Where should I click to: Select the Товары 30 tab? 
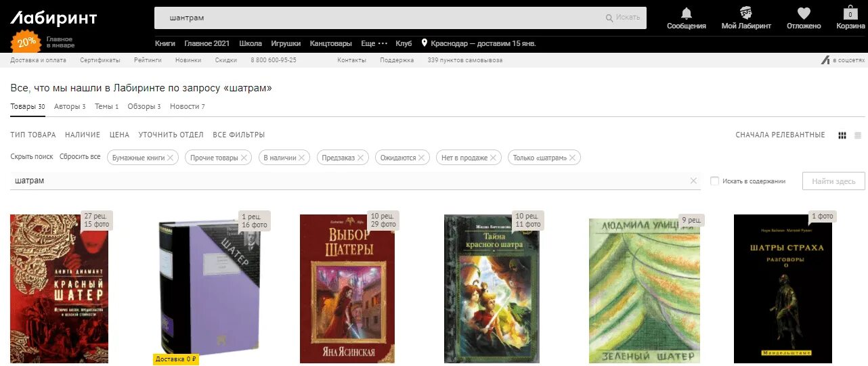28,106
